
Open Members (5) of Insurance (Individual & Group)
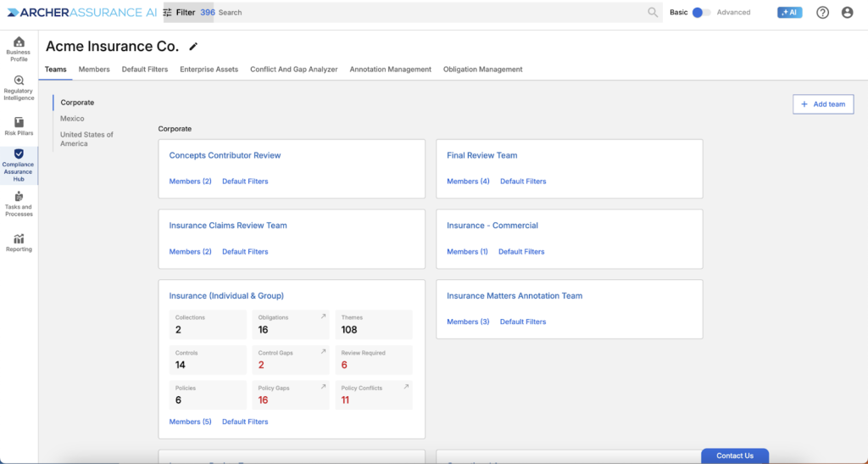[x=191, y=422]
